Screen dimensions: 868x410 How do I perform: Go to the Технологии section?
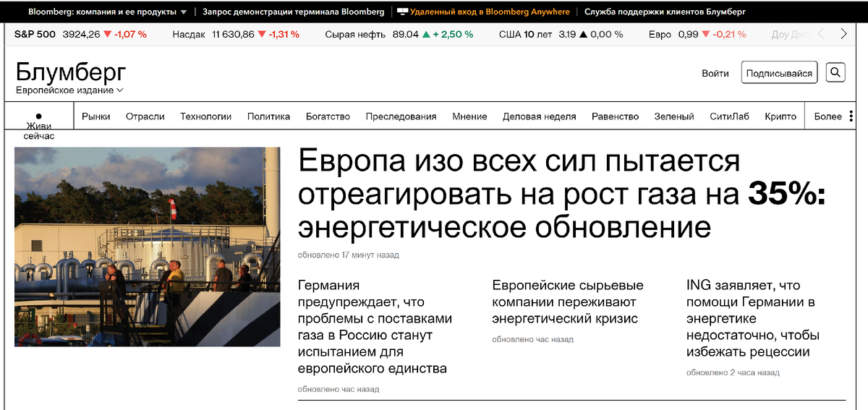(206, 116)
